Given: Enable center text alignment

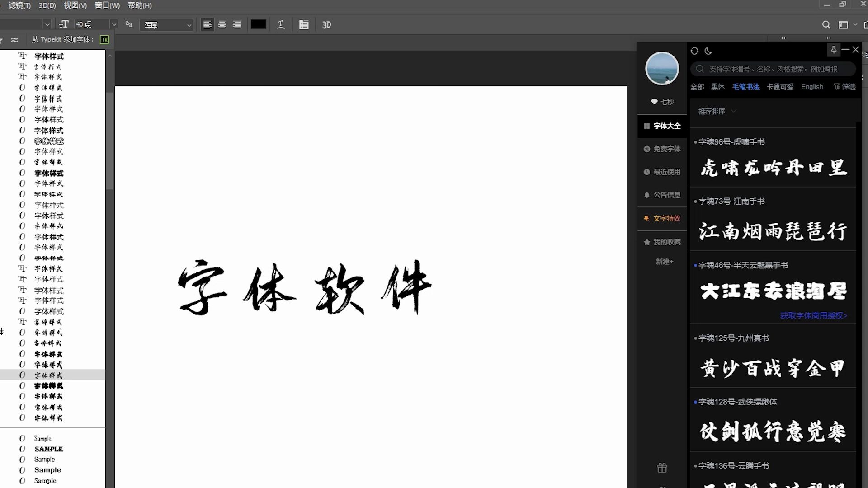Looking at the screenshot, I should 222,24.
